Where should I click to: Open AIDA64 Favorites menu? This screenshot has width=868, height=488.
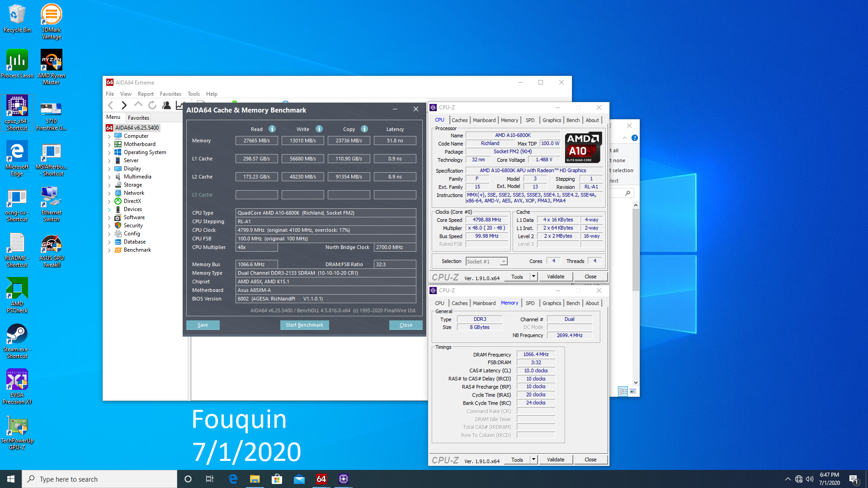[170, 94]
